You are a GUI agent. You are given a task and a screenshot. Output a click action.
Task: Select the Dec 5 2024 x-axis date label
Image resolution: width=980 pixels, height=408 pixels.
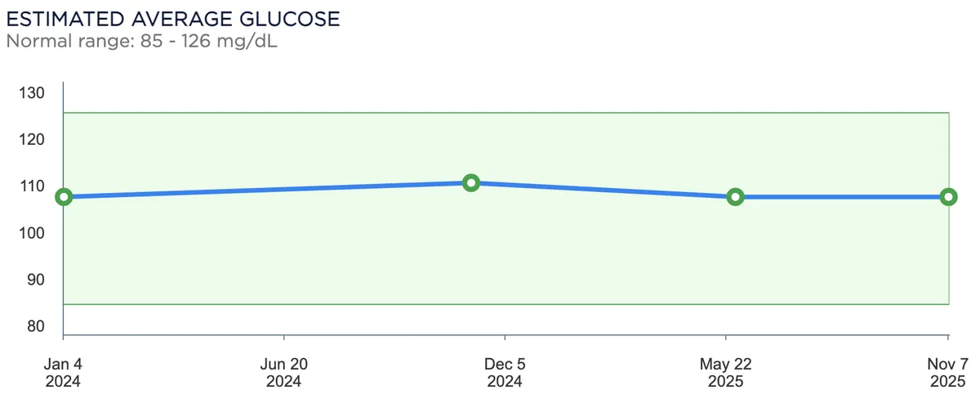[x=505, y=373]
